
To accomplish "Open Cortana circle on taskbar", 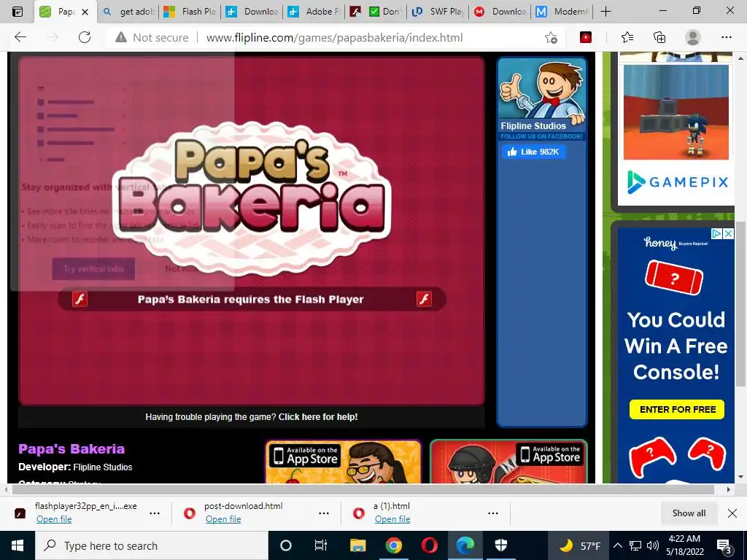I will coord(286,545).
